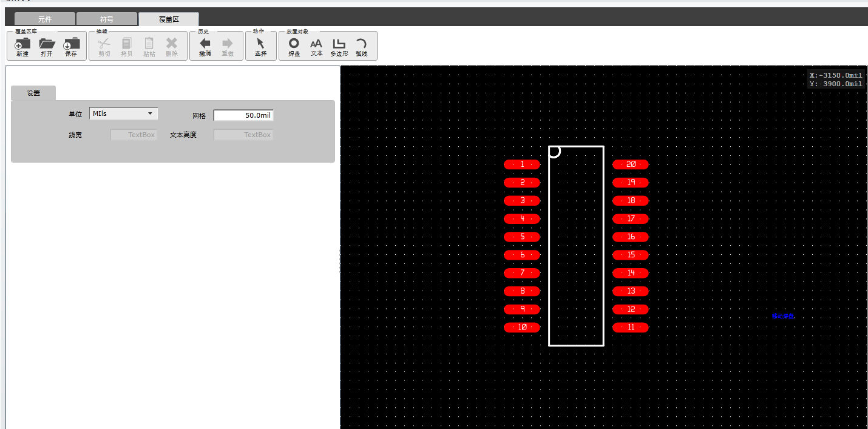Click the Y coordinate readout
This screenshot has height=429, width=868.
pyautogui.click(x=836, y=84)
